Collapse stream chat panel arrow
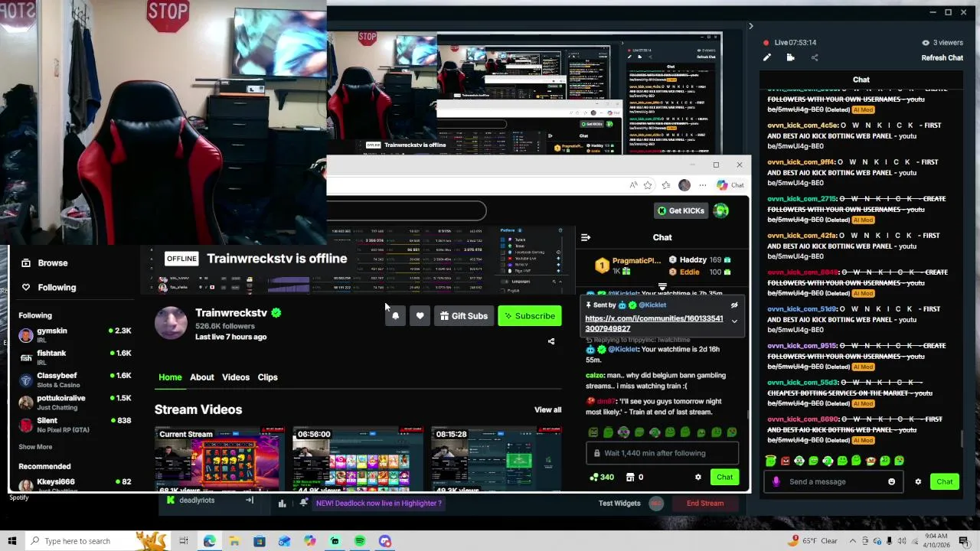This screenshot has width=980, height=551. (x=750, y=26)
